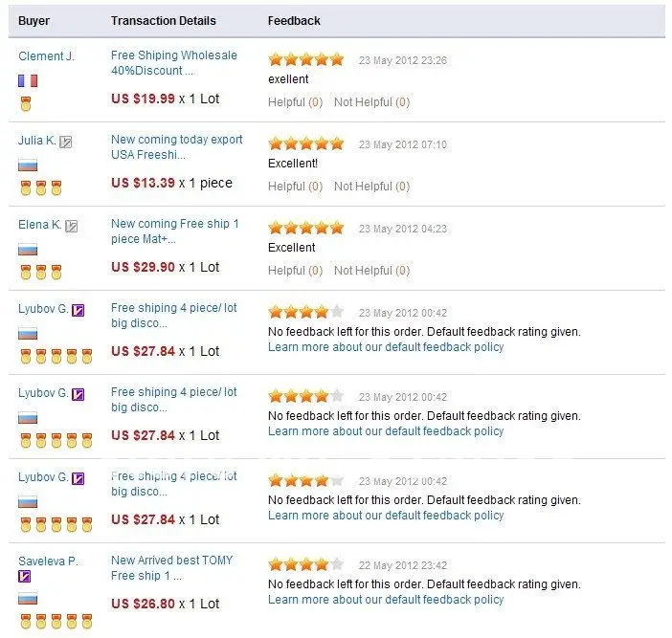Open 'New coming Free ship 1 piece Mat+...' link
This screenshot has width=672, height=638.
[175, 231]
